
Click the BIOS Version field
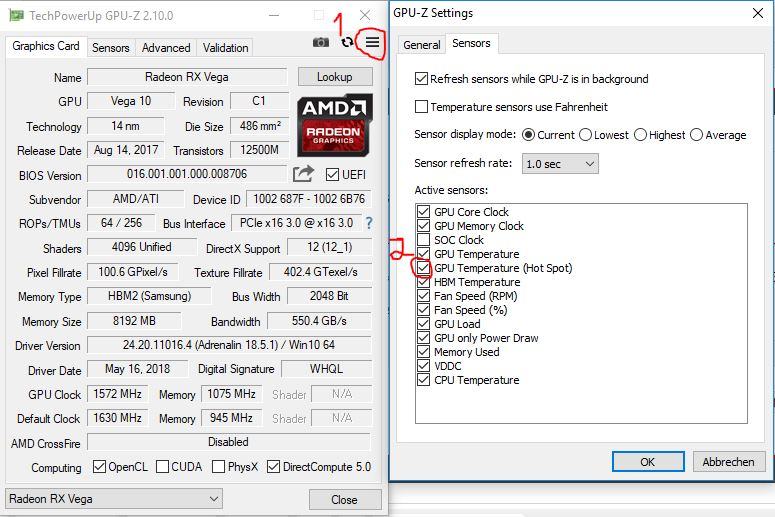(x=187, y=174)
